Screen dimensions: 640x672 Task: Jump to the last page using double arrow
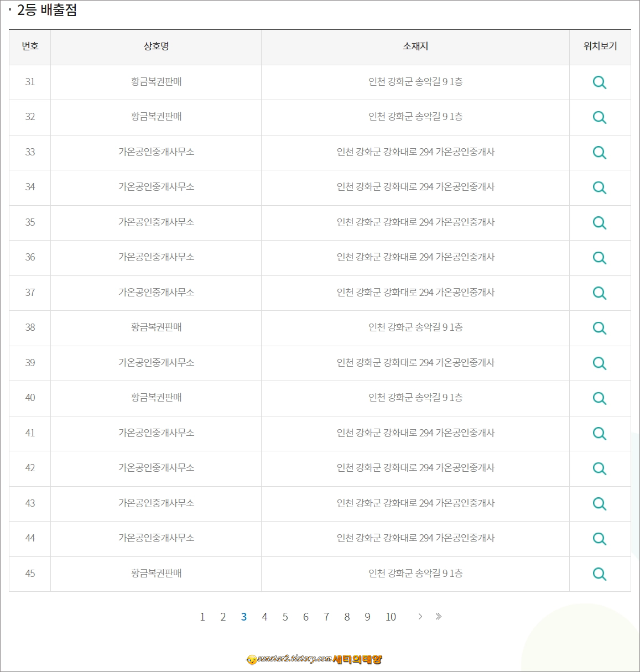pyautogui.click(x=439, y=617)
